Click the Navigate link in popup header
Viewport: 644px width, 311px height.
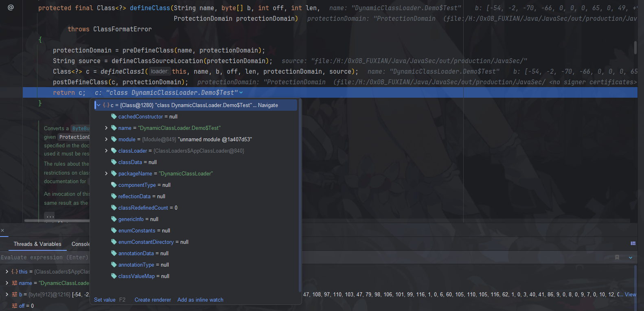tap(268, 105)
